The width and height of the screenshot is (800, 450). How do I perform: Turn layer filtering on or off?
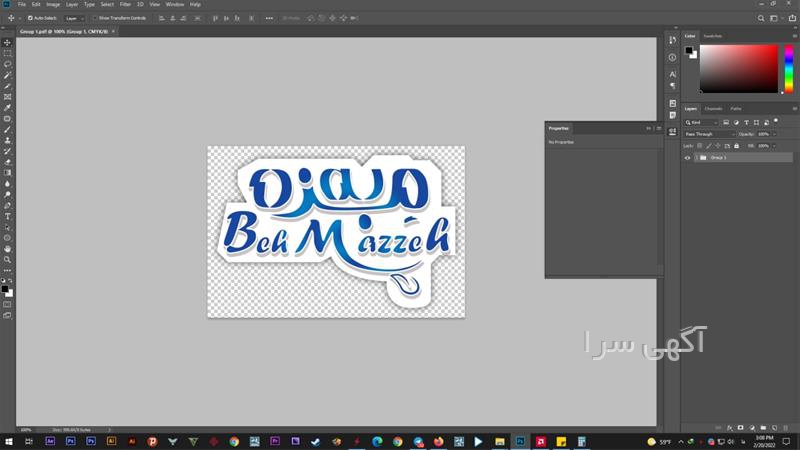776,121
